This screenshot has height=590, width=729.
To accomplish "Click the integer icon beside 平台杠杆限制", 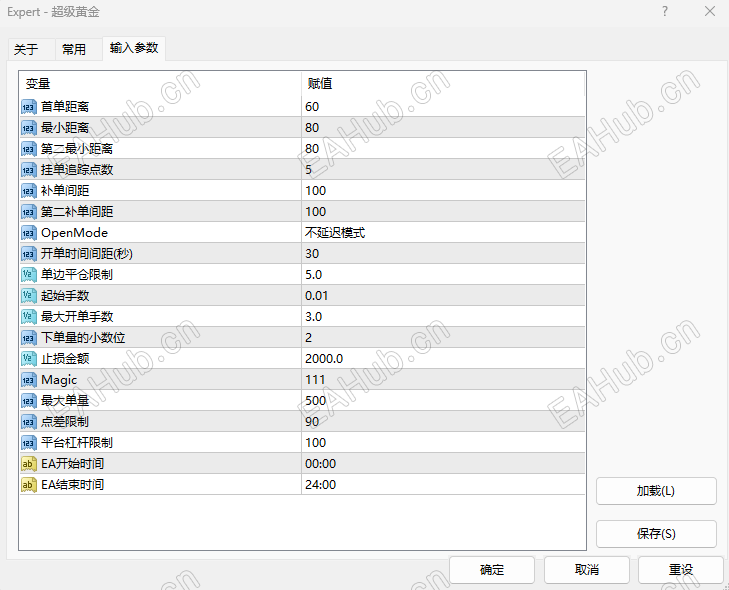I will click(28, 443).
